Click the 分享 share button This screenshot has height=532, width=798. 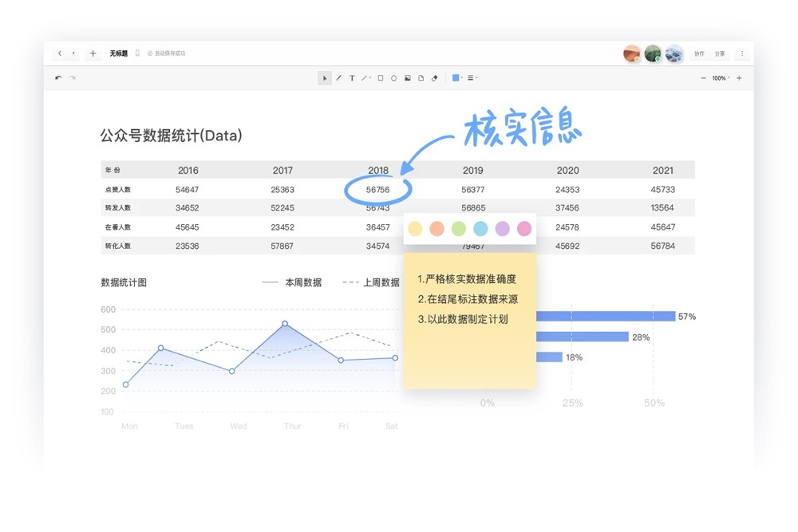pos(720,53)
